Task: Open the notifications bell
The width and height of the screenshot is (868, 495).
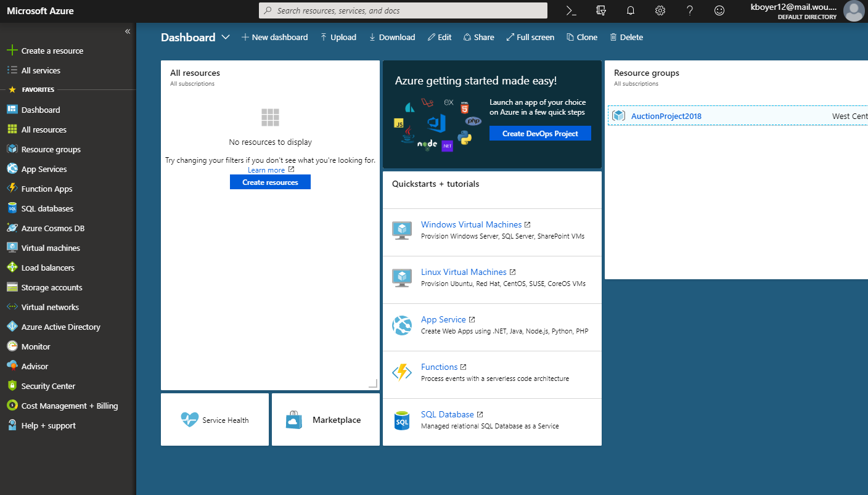Action: coord(631,10)
